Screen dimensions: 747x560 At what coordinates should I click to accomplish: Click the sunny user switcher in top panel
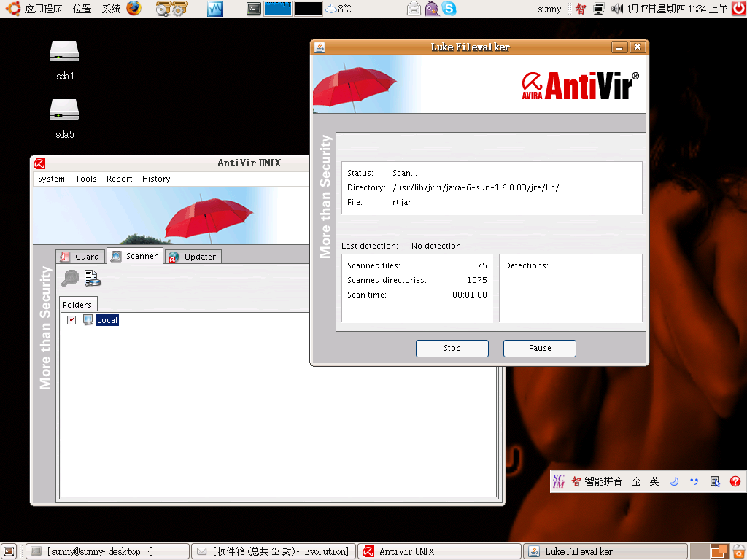pyautogui.click(x=549, y=9)
